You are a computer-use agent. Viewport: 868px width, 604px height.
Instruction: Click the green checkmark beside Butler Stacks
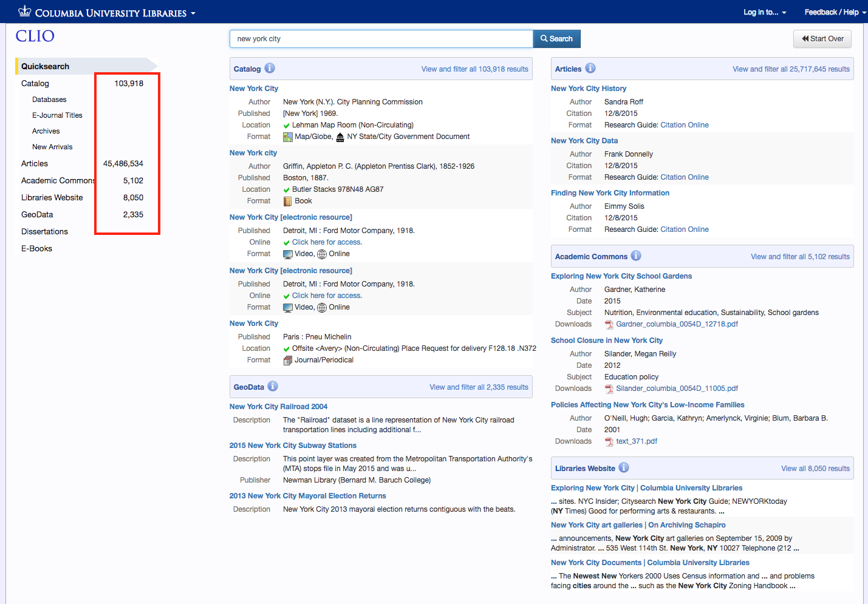click(287, 190)
